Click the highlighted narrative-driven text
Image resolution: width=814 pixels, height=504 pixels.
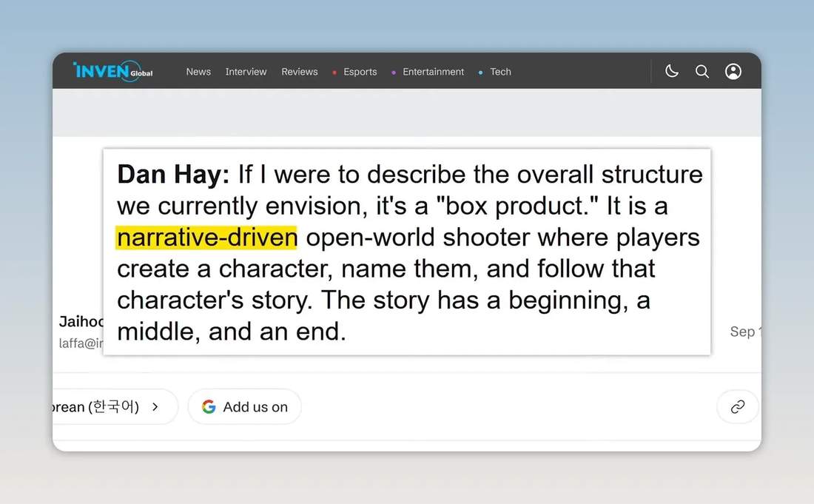pos(206,238)
